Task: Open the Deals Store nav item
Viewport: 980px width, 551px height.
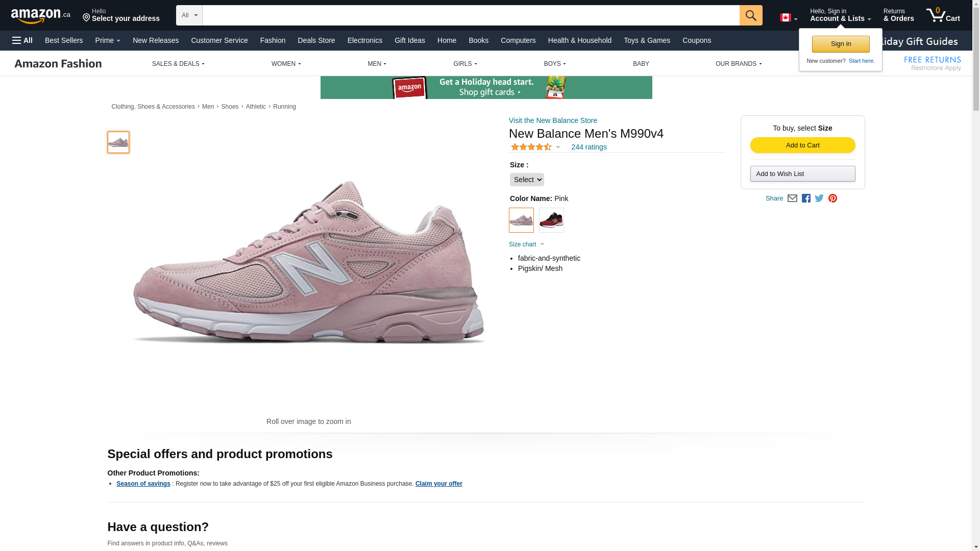Action: [316, 40]
